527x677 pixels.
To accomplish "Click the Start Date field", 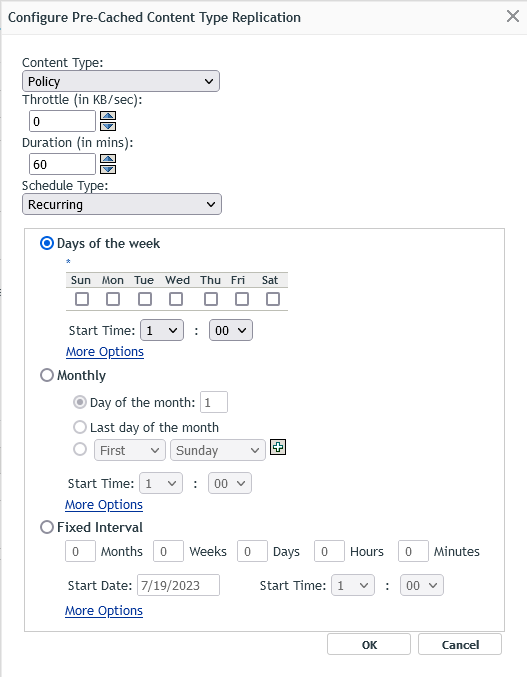I will [x=179, y=585].
